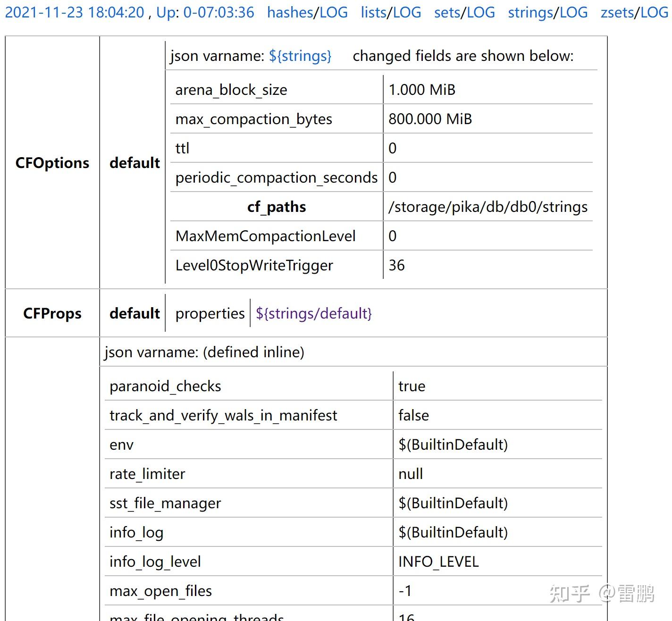The width and height of the screenshot is (672, 621).
Task: Select the CFOptions row header
Action: (x=52, y=163)
